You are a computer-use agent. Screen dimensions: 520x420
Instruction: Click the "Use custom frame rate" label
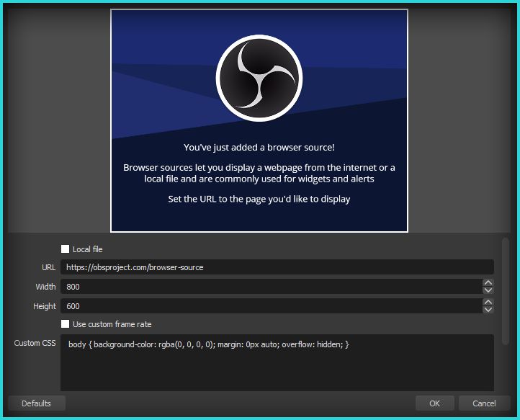pos(112,324)
